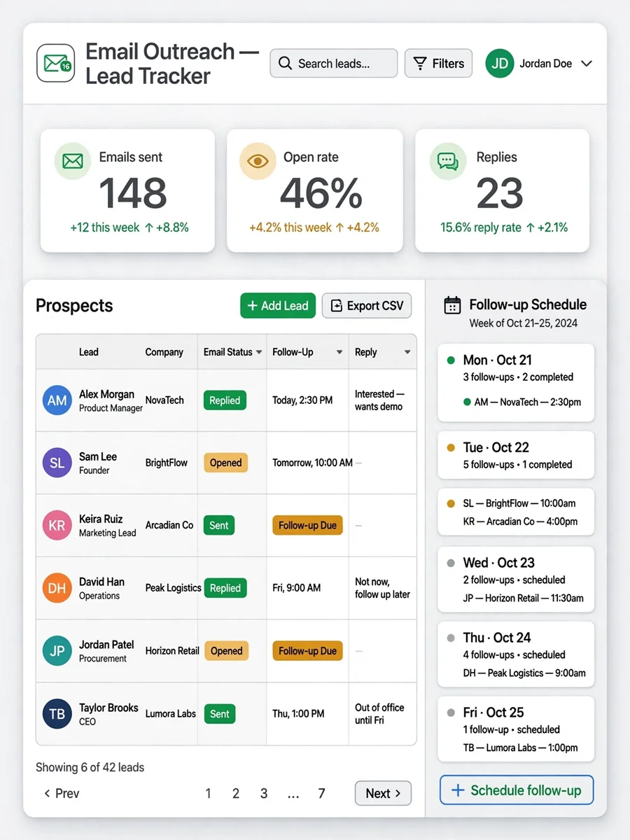This screenshot has height=840, width=630.
Task: Click the Opened badge for Jordan Patel
Action: point(226,651)
